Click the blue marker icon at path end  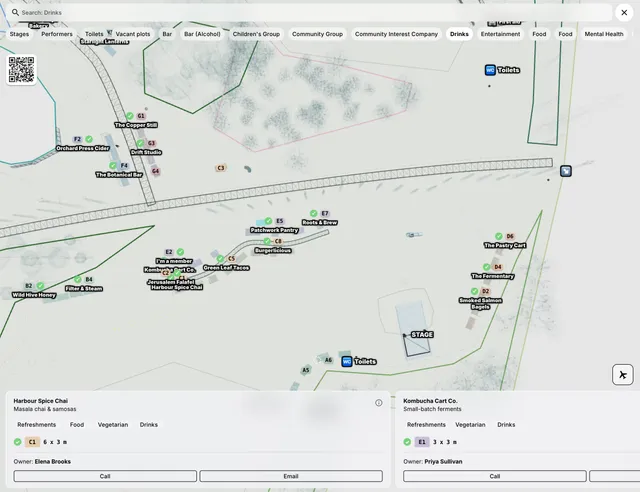[x=566, y=171]
